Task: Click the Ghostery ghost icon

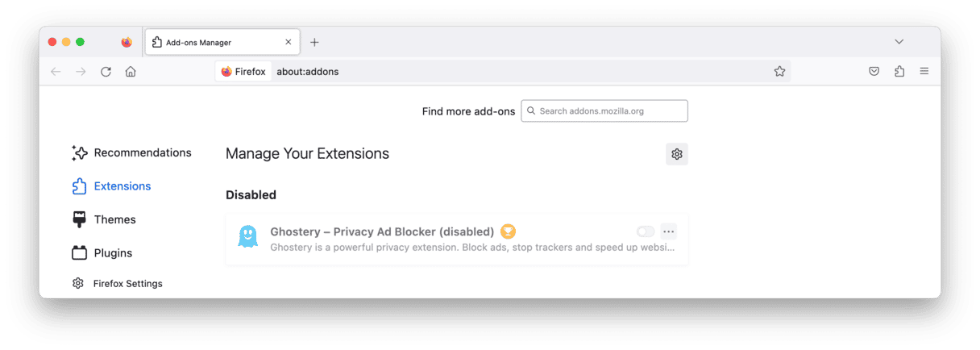Action: (x=248, y=236)
